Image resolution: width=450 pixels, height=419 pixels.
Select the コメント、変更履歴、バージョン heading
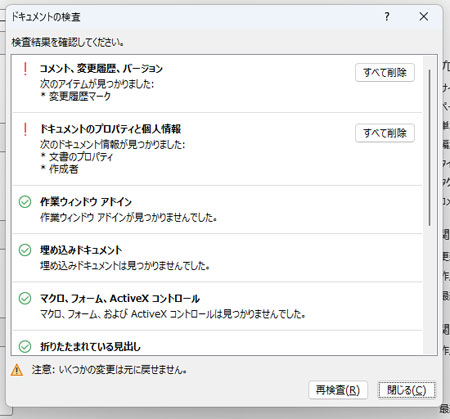[x=101, y=69]
